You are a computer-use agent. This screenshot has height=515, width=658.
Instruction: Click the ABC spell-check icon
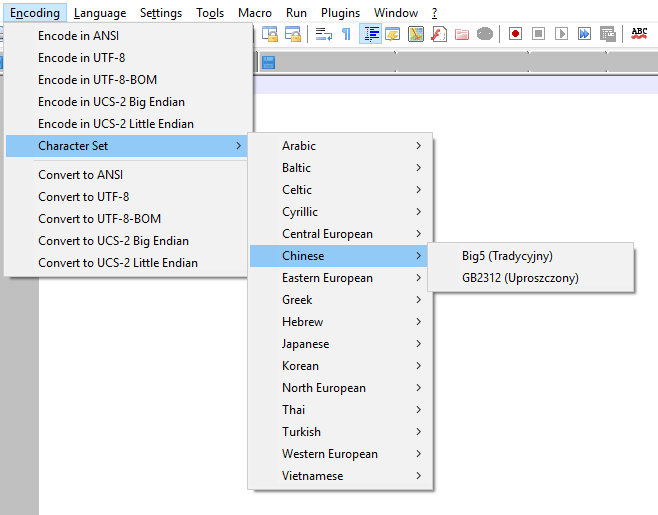click(639, 34)
